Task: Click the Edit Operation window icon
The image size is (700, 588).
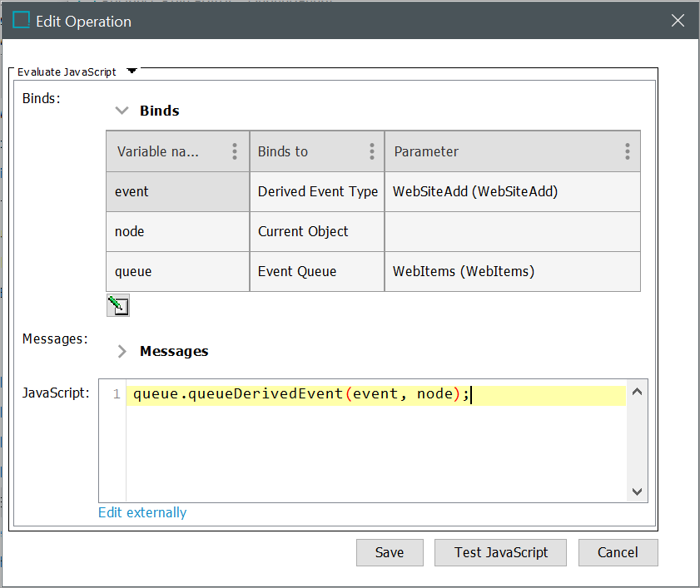Action: [x=22, y=22]
